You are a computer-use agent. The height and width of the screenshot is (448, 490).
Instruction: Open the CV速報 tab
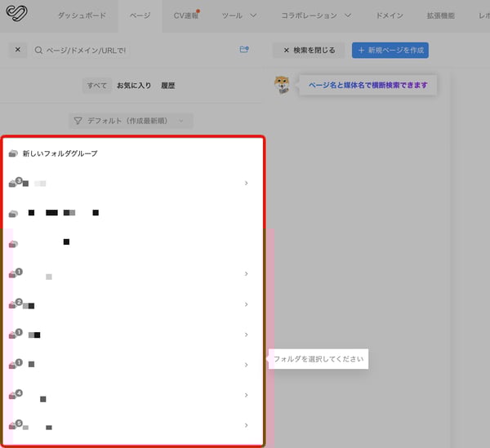pos(186,16)
